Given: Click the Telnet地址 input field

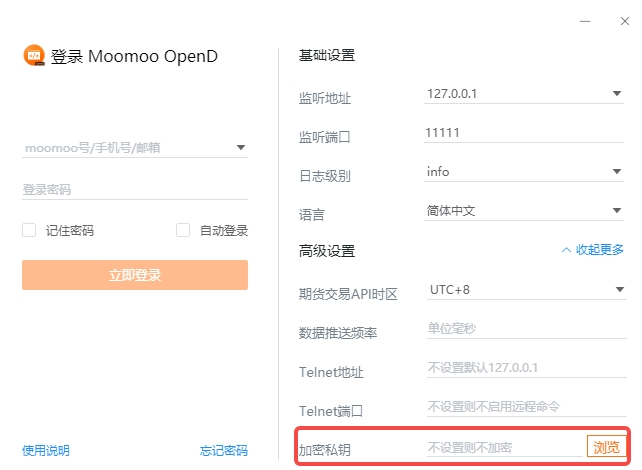Looking at the screenshot, I should coord(524,368).
